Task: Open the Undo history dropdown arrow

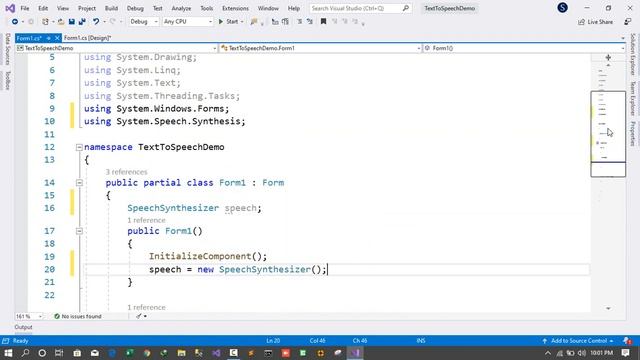Action: [x=104, y=22]
